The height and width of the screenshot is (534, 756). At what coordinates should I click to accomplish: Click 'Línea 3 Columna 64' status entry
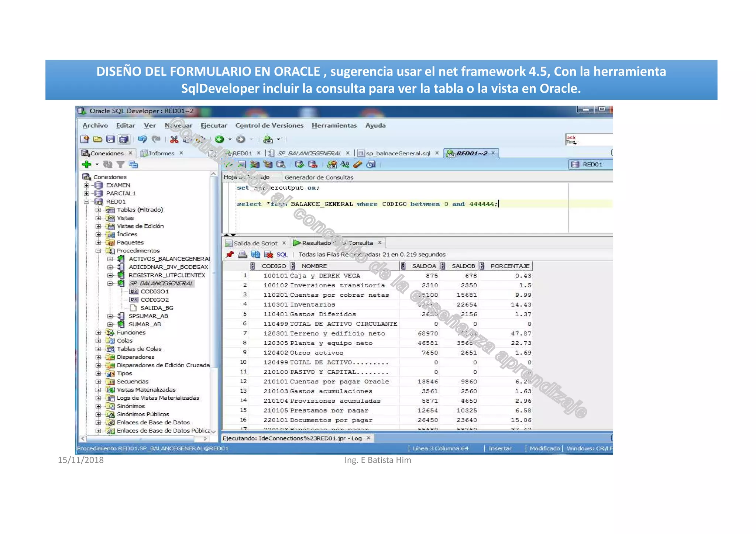[440, 448]
